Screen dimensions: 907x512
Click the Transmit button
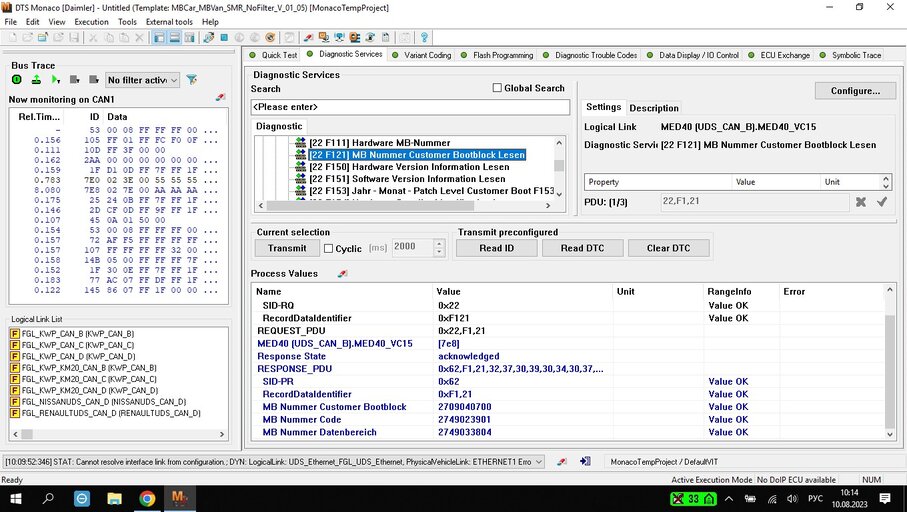(x=287, y=248)
